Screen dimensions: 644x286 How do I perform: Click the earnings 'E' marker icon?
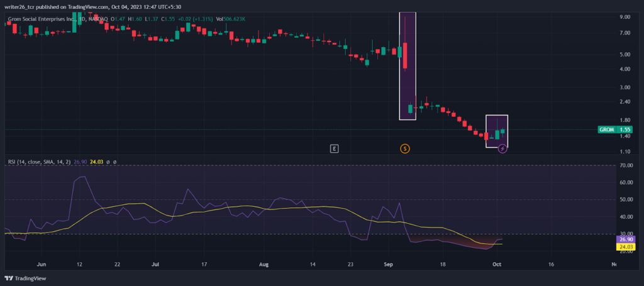click(335, 148)
